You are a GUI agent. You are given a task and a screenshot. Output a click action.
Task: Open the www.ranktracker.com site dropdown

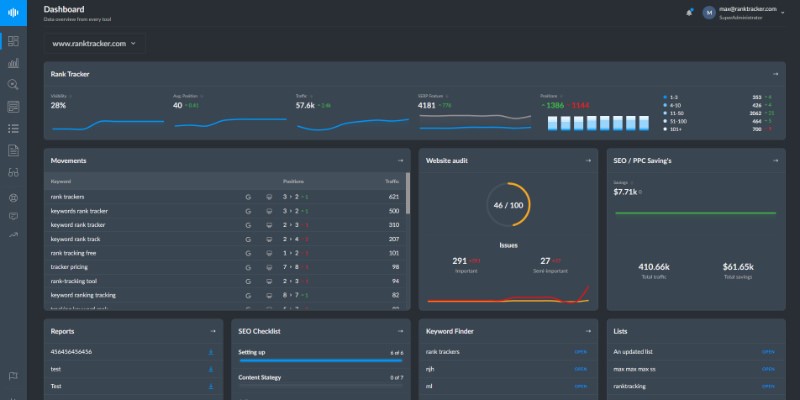point(94,44)
